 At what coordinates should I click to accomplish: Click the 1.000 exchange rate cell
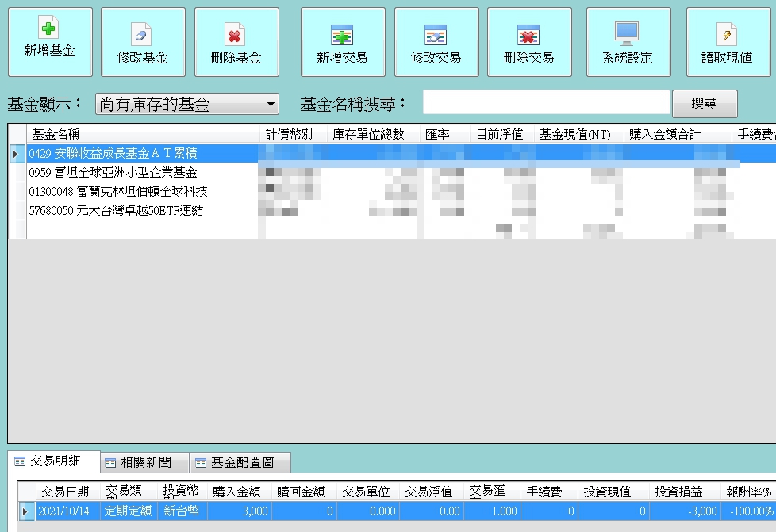(492, 511)
